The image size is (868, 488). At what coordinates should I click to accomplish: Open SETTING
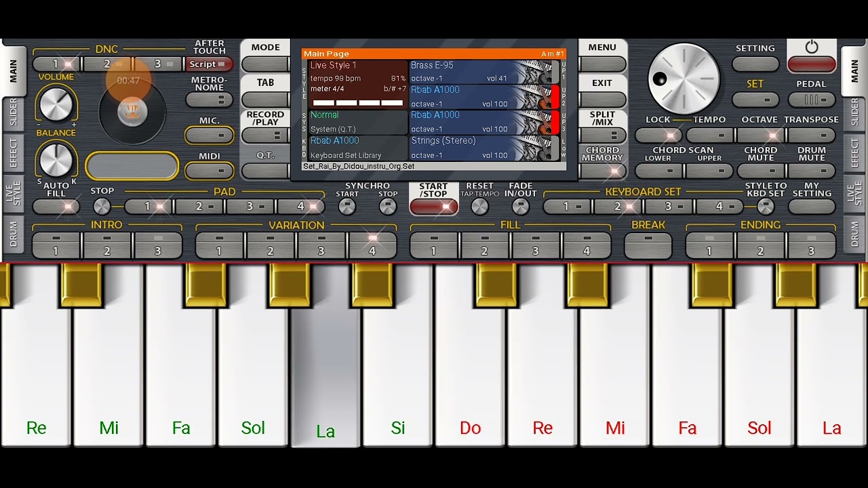pos(755,64)
